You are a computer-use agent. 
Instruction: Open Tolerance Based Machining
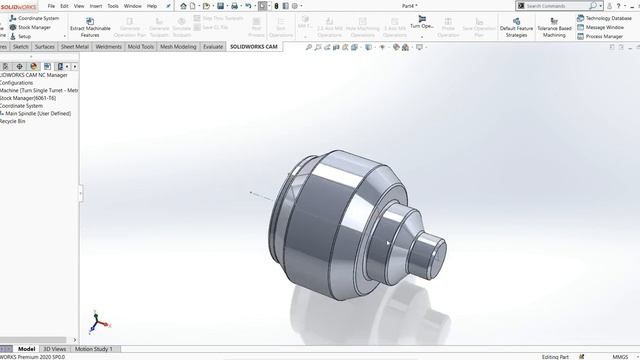pos(554,27)
